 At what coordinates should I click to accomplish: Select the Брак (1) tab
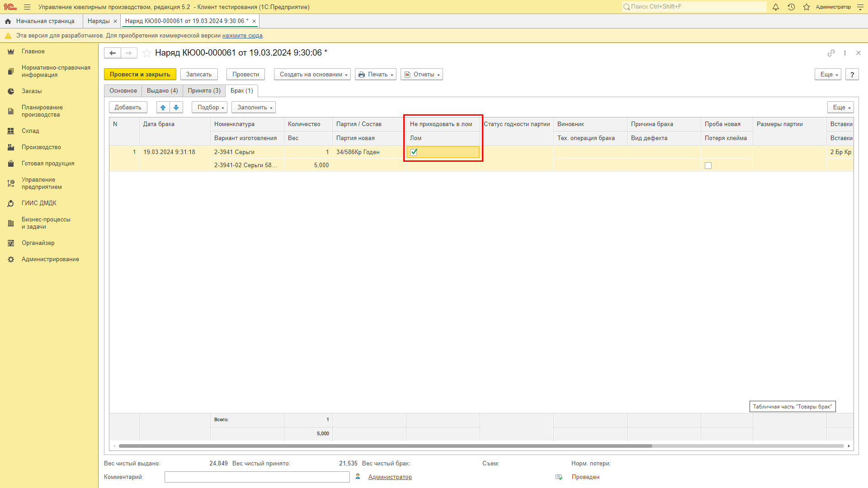242,91
